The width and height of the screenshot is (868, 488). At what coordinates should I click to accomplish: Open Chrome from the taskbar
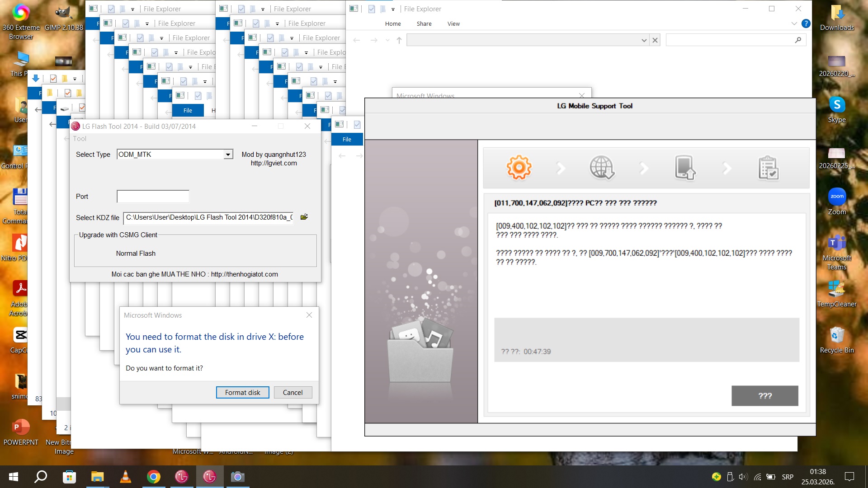point(154,477)
